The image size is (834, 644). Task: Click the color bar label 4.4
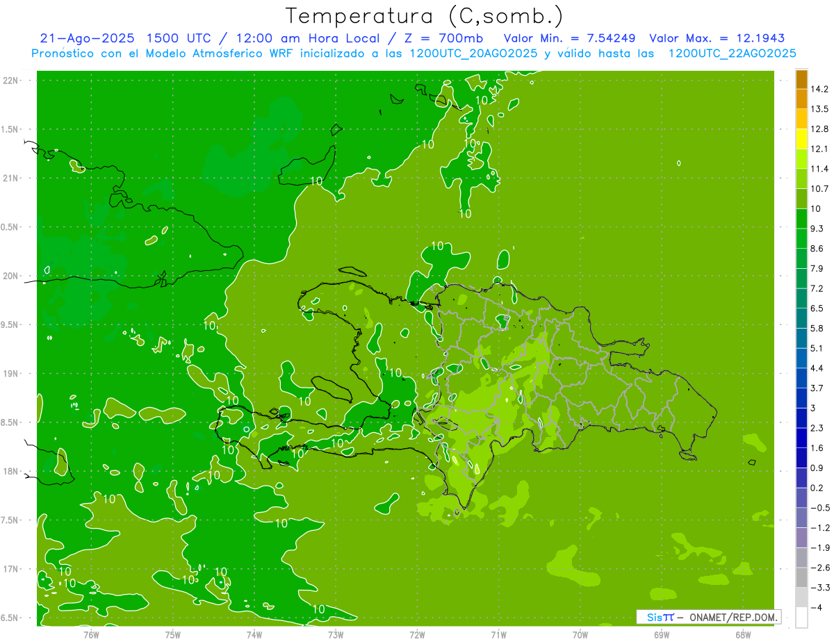(x=817, y=368)
